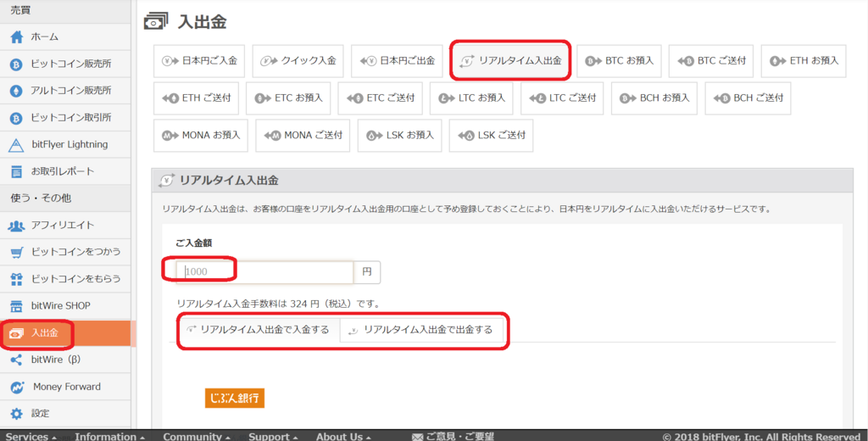
Task: Select the 日本円ご入金 tab
Action: 199,61
